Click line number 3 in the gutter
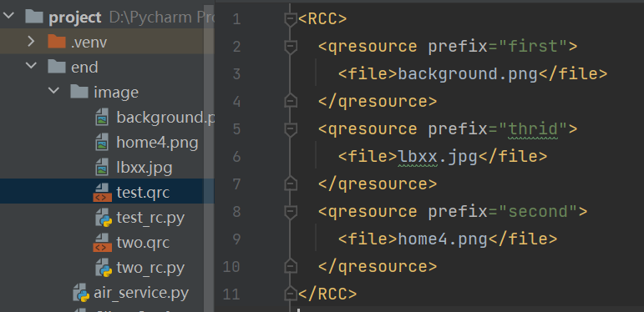644x312 pixels. 236,74
